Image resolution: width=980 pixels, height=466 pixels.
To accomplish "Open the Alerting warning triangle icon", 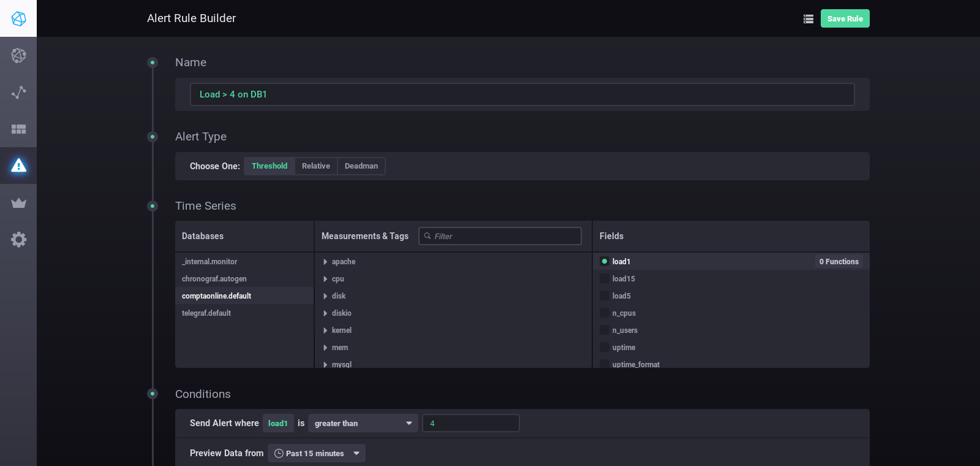I will point(18,166).
